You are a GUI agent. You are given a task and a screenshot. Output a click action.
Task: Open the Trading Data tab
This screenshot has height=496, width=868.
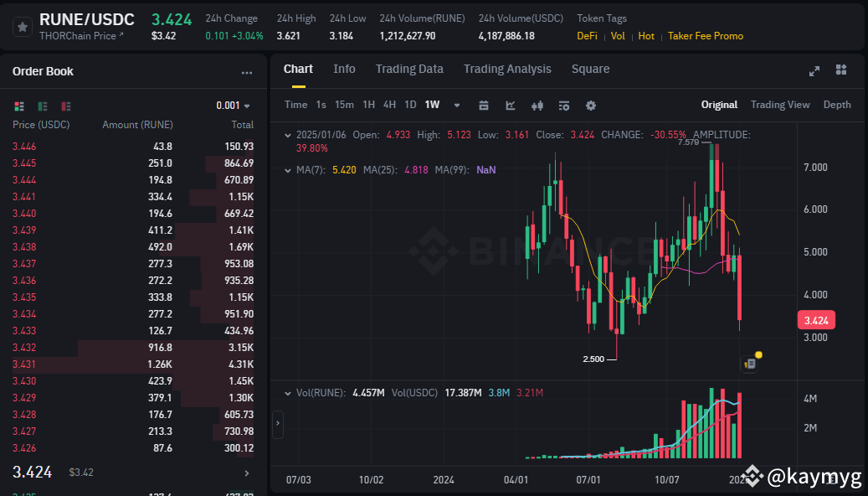pos(409,70)
